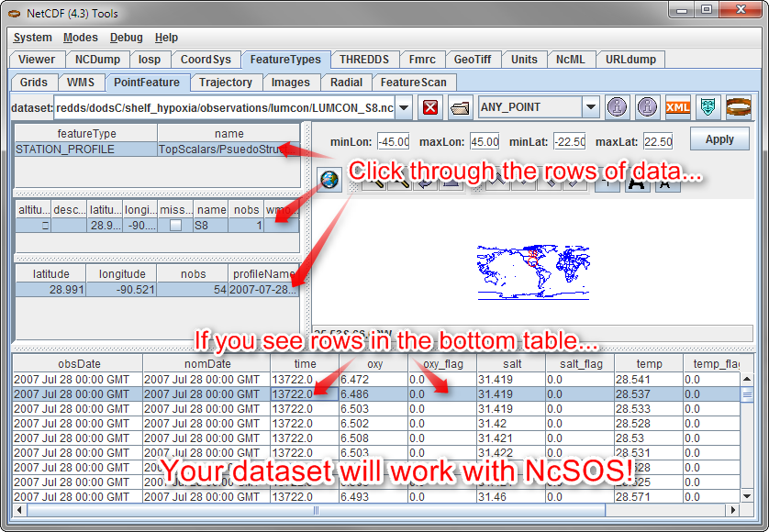Expand the dataset URL dropdown arrow
Screen dimensions: 769x532
[x=404, y=107]
